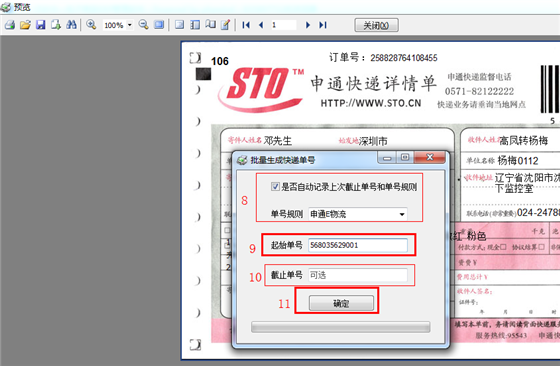Screen dimensions: 560x366
Task: Click the page number field showing 1
Action: pyautogui.click(x=284, y=25)
